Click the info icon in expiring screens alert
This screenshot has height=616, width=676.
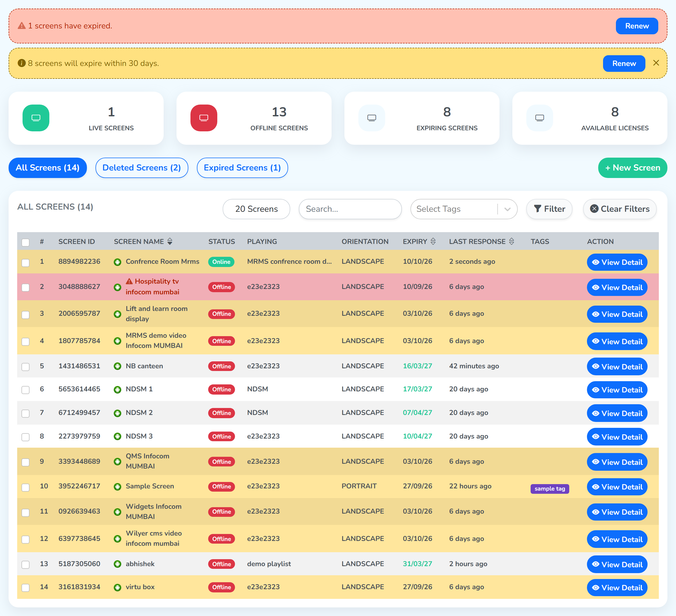pos(22,63)
